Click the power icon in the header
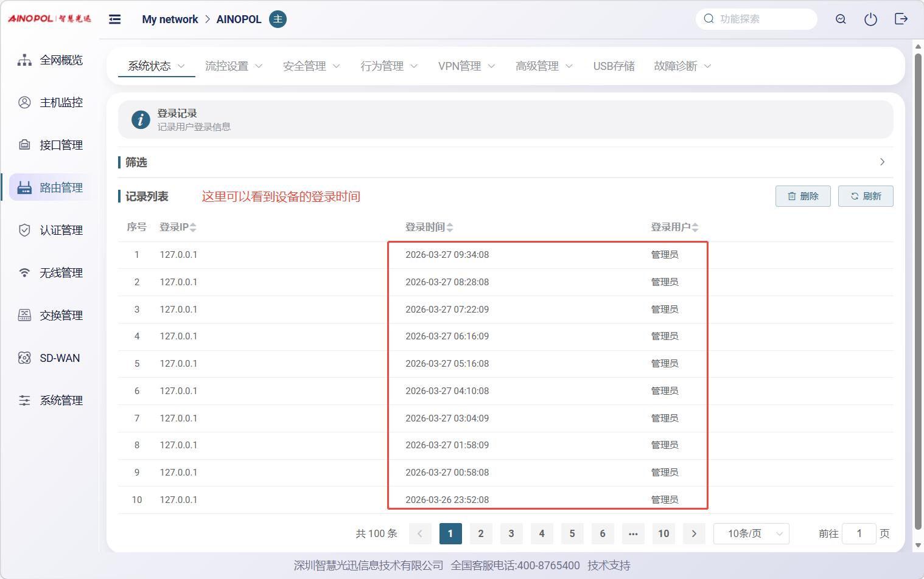Viewport: 924px width, 579px height. pos(870,19)
